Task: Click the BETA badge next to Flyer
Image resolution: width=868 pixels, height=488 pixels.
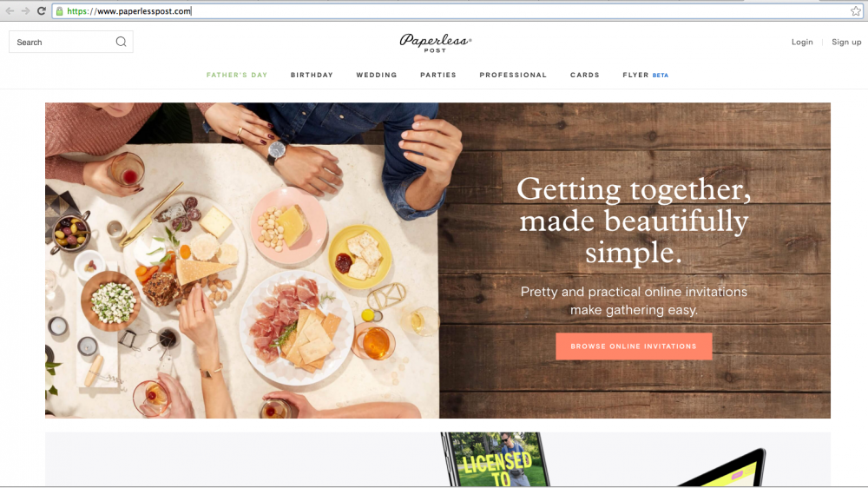Action: tap(661, 76)
